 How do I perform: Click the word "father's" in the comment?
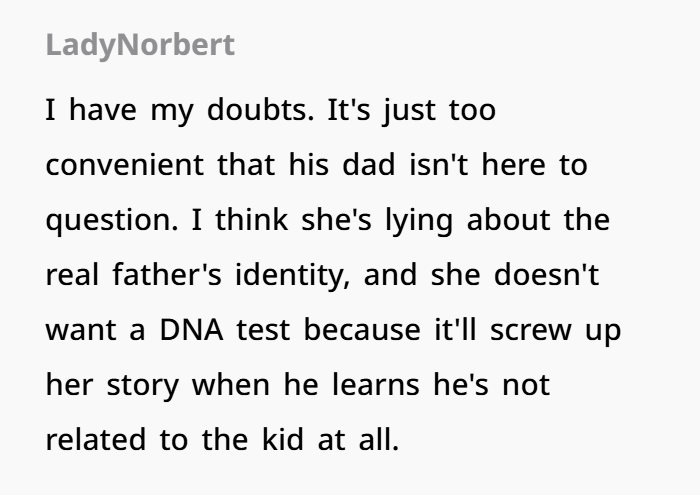coord(167,275)
